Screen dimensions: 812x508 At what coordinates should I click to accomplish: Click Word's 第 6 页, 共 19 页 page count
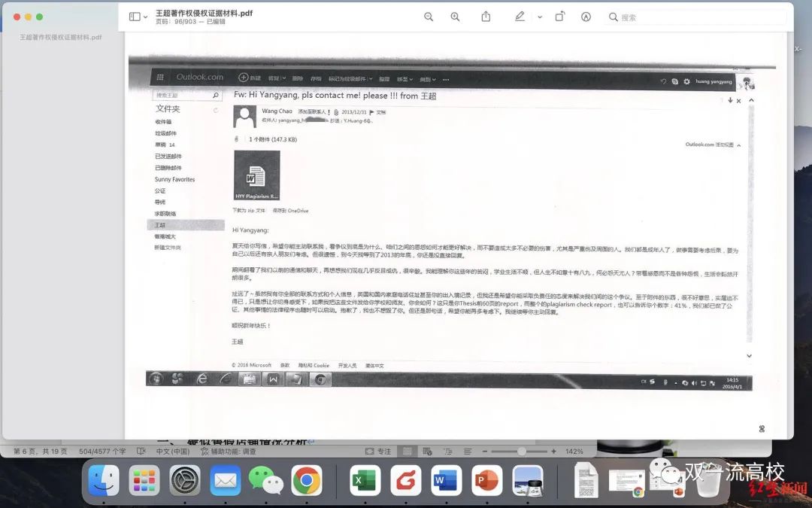[41, 452]
